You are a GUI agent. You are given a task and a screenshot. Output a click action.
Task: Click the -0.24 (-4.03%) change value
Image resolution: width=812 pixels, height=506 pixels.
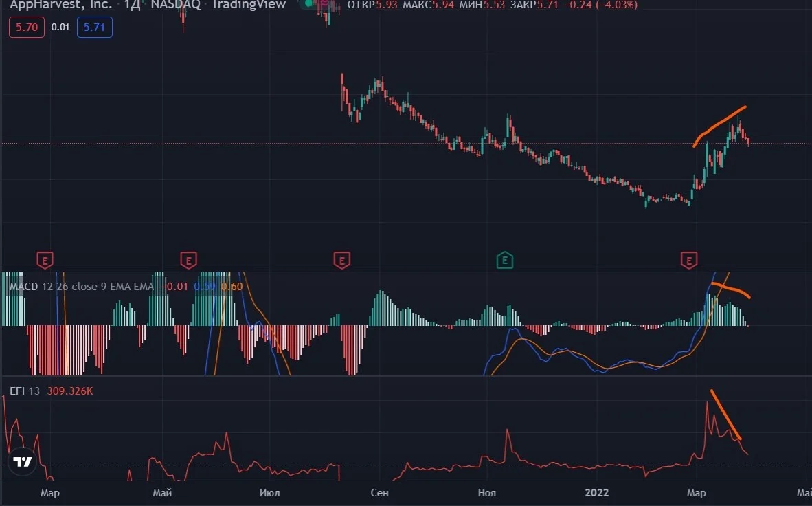click(x=601, y=5)
